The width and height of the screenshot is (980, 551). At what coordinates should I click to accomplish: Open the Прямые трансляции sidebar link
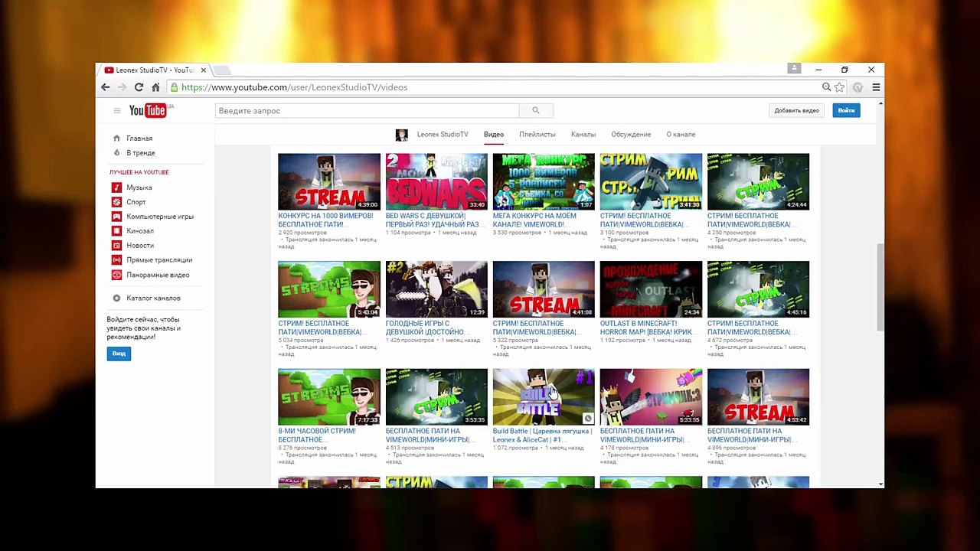[159, 260]
